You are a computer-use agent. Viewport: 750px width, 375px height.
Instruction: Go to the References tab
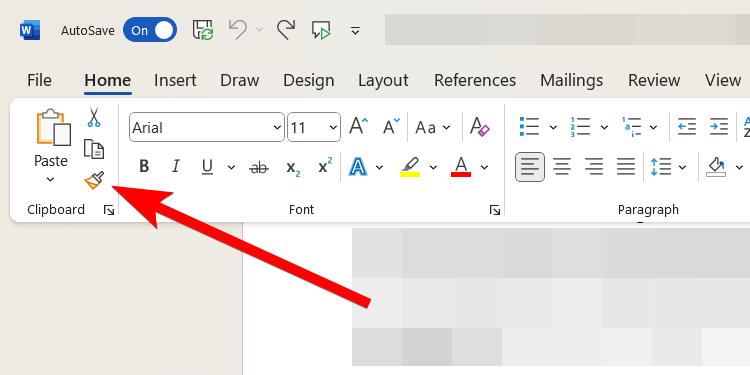tap(475, 80)
